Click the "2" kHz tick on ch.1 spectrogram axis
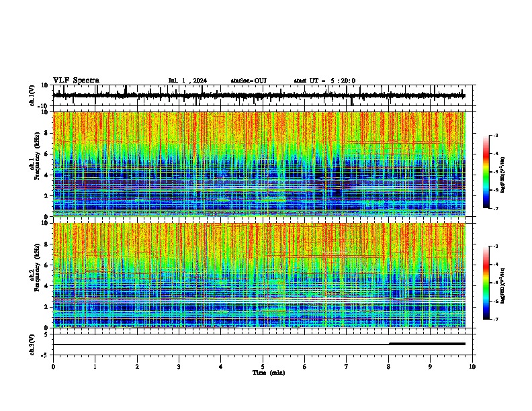 pyautogui.click(x=46, y=196)
